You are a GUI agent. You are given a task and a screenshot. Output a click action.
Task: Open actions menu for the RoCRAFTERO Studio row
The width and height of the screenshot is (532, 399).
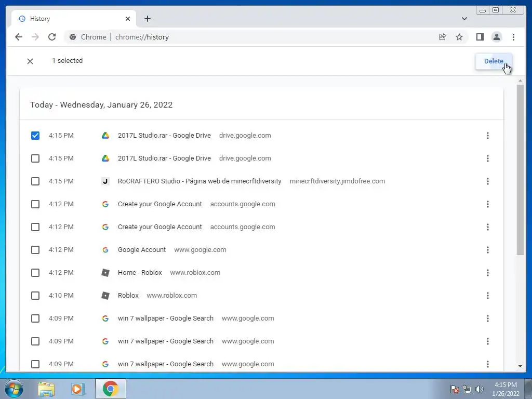[487, 181]
